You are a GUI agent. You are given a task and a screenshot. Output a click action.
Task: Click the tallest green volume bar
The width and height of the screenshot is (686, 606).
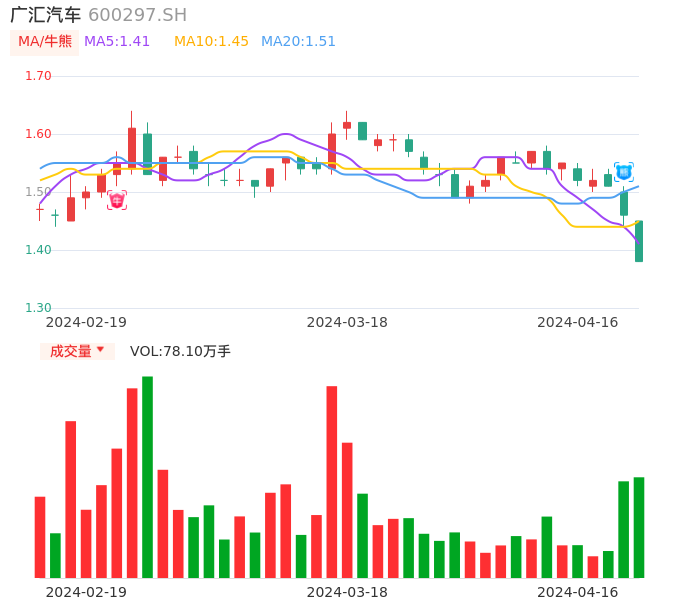click(x=148, y=477)
